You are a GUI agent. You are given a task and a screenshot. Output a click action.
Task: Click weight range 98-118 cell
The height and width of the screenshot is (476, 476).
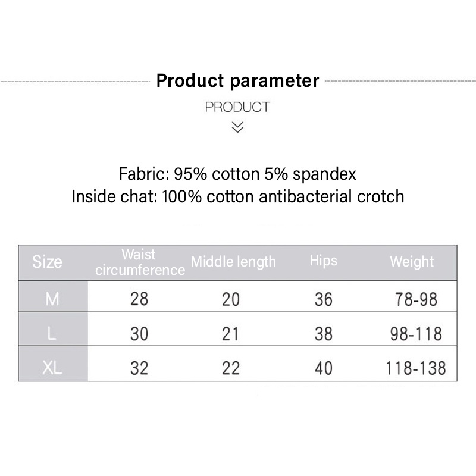click(416, 334)
